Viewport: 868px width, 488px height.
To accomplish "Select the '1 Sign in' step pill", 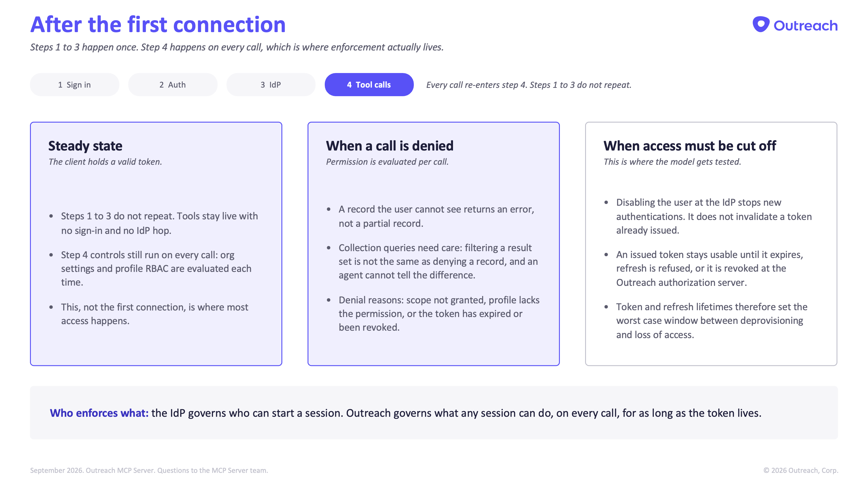I will (75, 85).
